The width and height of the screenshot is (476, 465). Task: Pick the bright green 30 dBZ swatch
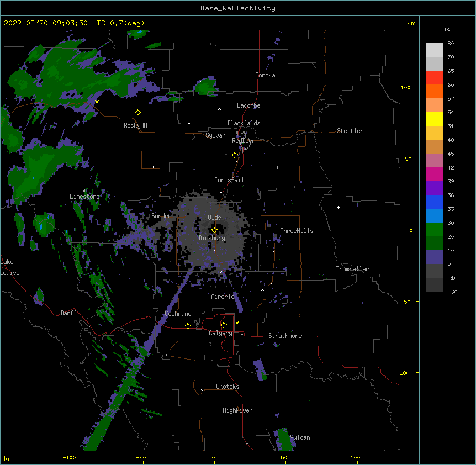[434, 230]
